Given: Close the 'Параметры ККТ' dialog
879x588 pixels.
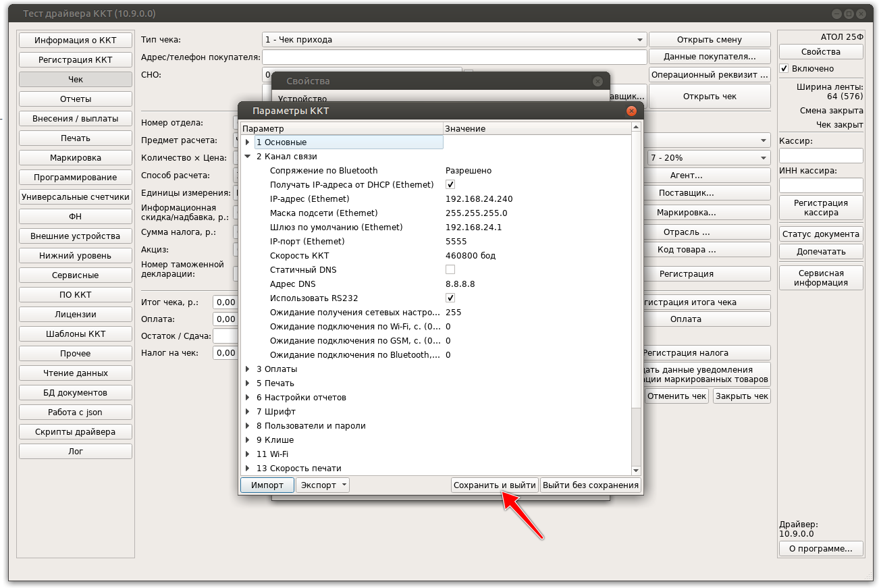Looking at the screenshot, I should pos(631,111).
